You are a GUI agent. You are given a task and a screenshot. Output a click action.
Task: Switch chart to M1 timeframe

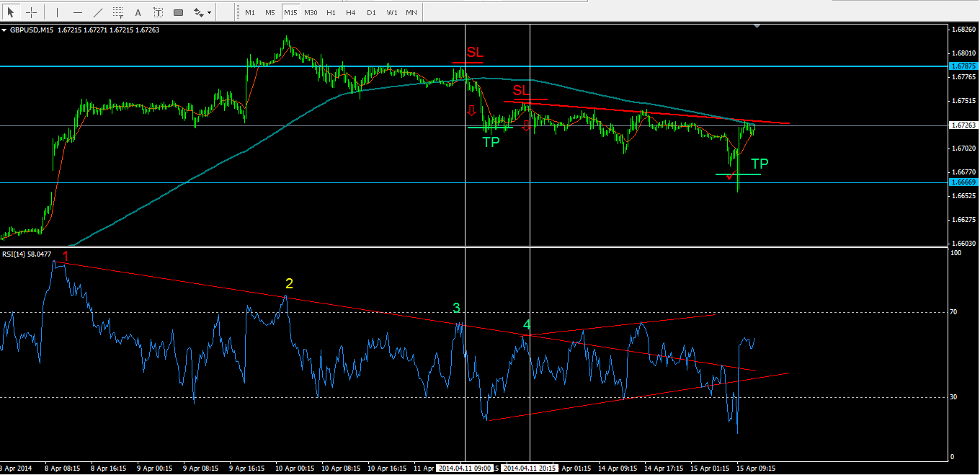249,12
